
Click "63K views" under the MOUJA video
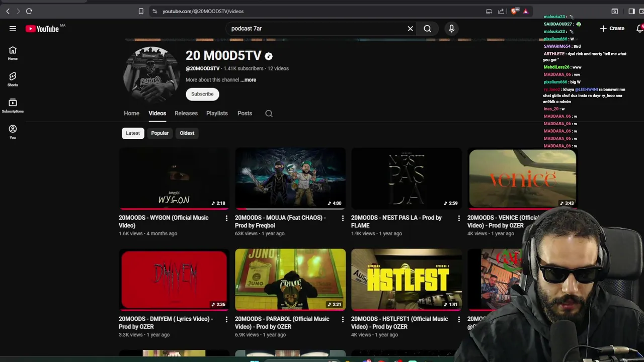click(246, 234)
